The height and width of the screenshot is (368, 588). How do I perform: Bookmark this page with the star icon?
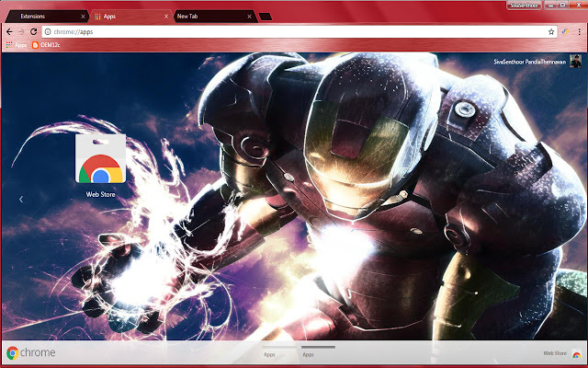tap(551, 32)
